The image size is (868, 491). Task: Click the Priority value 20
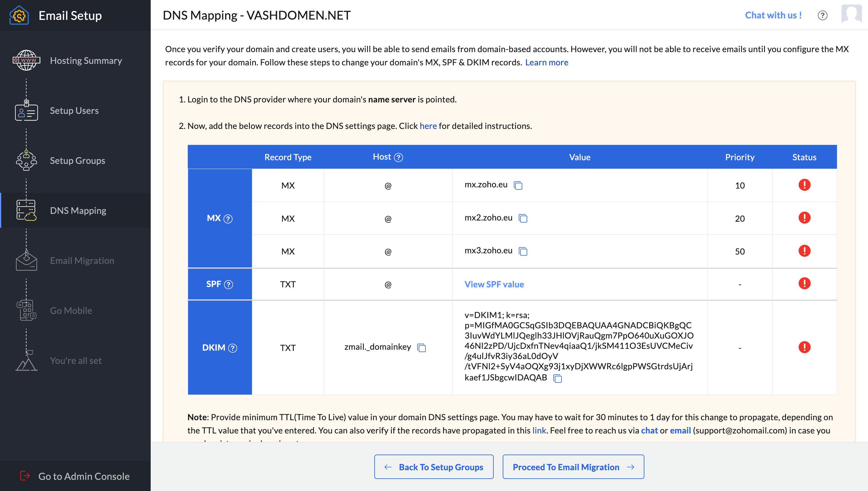pyautogui.click(x=740, y=218)
